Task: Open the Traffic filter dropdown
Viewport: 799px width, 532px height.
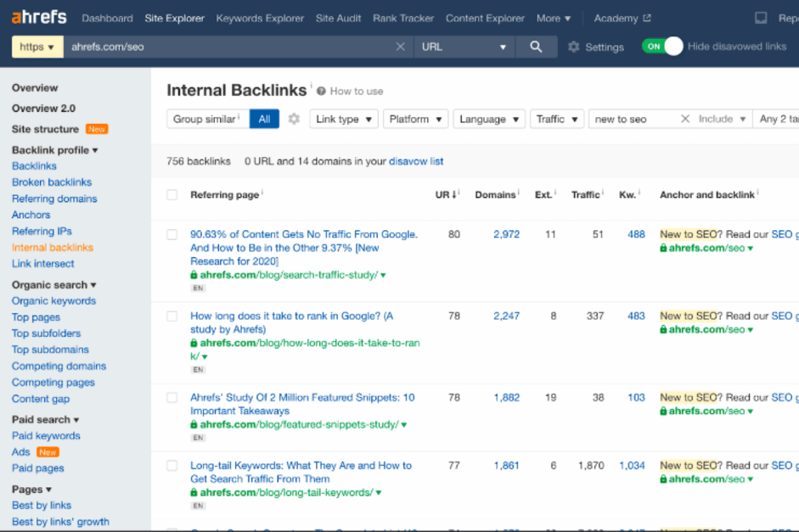Action: 556,119
